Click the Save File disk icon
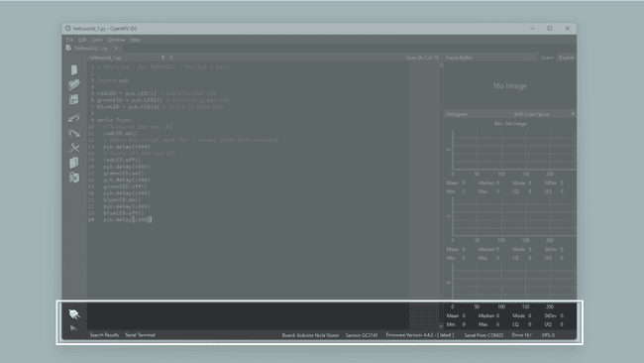This screenshot has width=644, height=363. [x=74, y=99]
